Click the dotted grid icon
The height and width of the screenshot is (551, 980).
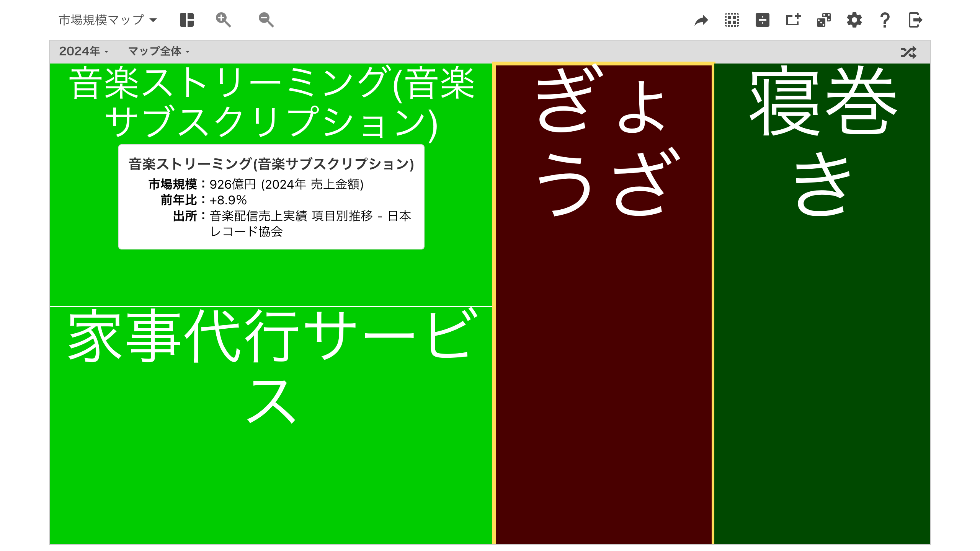[732, 20]
